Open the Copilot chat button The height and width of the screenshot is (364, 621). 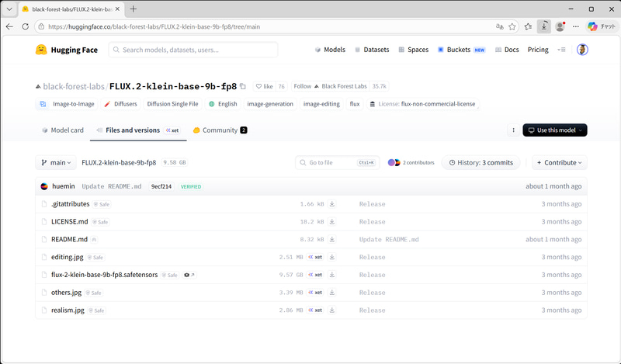[x=601, y=26]
